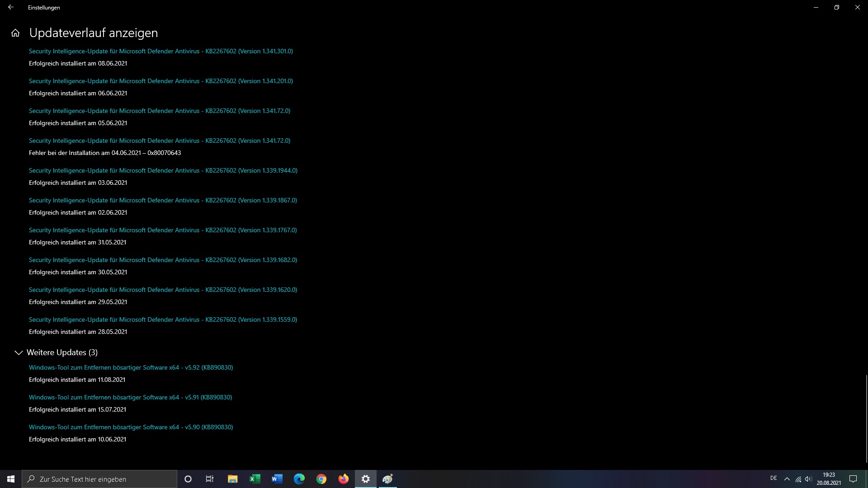The image size is (868, 488).
Task: Click the Cortana circle icon
Action: 188,479
